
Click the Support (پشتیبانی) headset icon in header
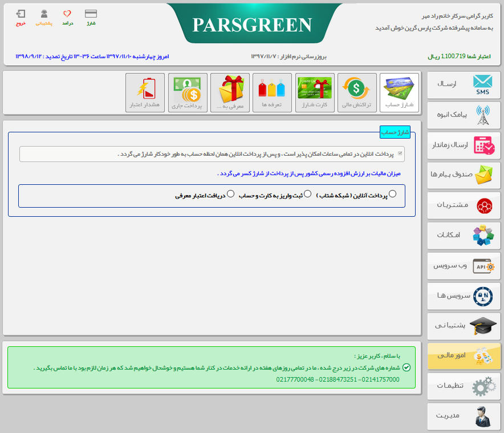tap(44, 17)
